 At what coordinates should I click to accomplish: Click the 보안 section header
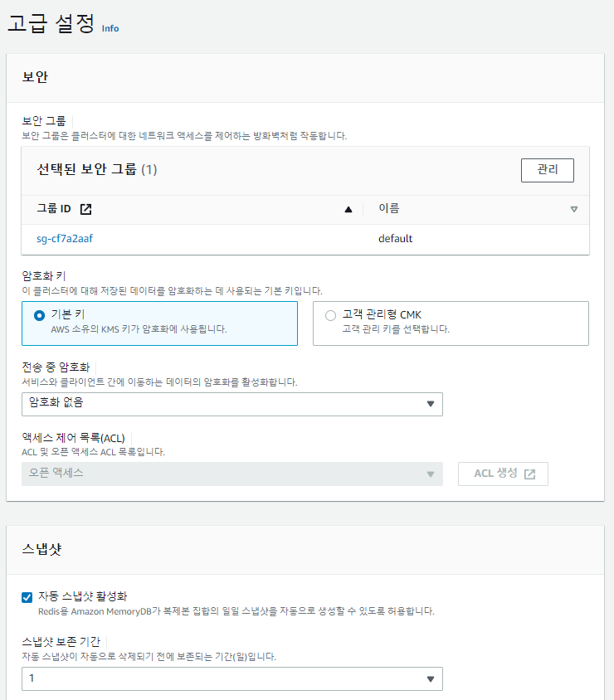35,77
